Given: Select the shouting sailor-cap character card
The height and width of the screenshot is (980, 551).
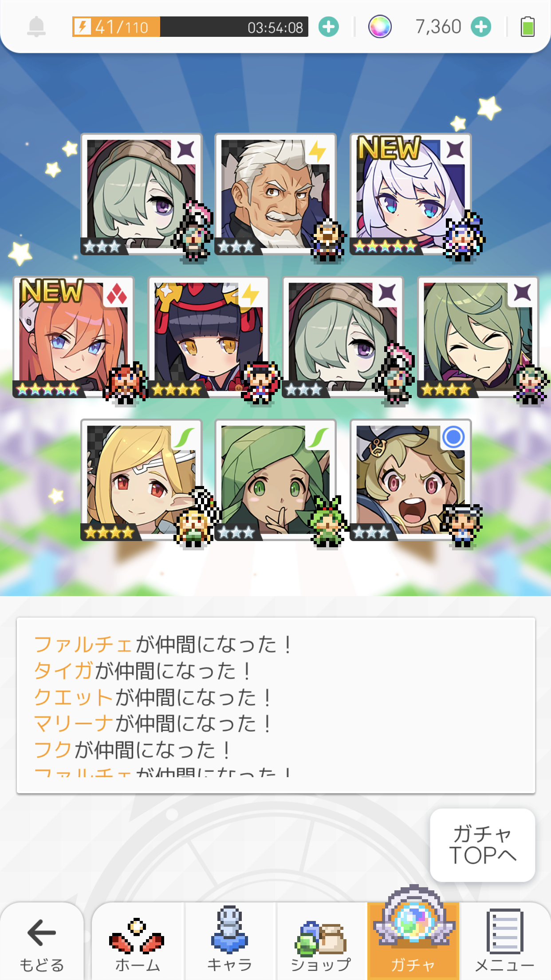Looking at the screenshot, I should click(x=410, y=480).
